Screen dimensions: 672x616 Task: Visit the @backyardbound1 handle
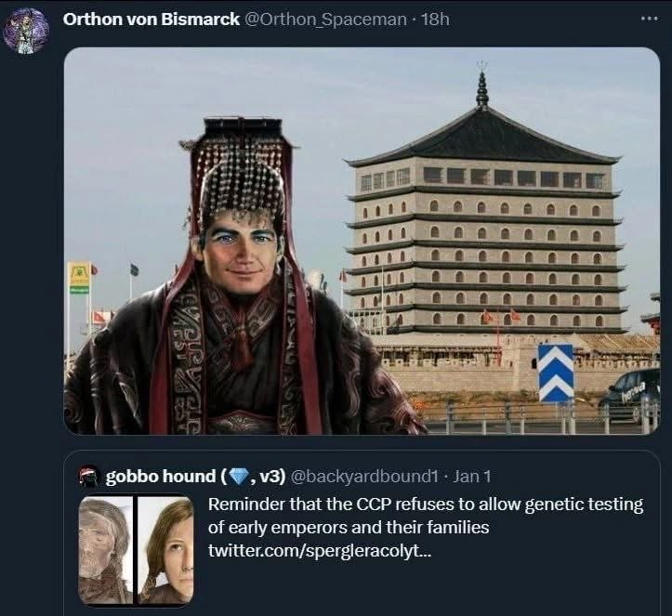click(364, 477)
